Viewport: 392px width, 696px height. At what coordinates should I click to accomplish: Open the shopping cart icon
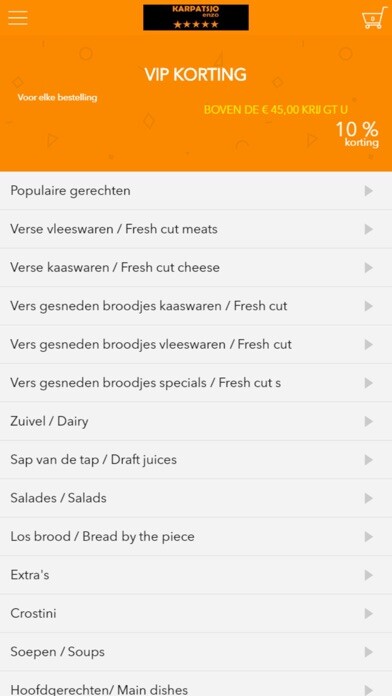[x=373, y=18]
